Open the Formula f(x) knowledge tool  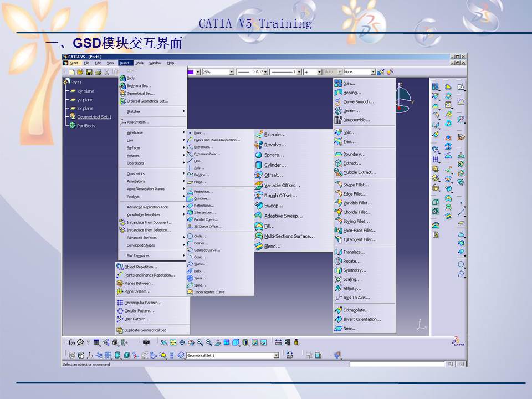click(x=70, y=343)
